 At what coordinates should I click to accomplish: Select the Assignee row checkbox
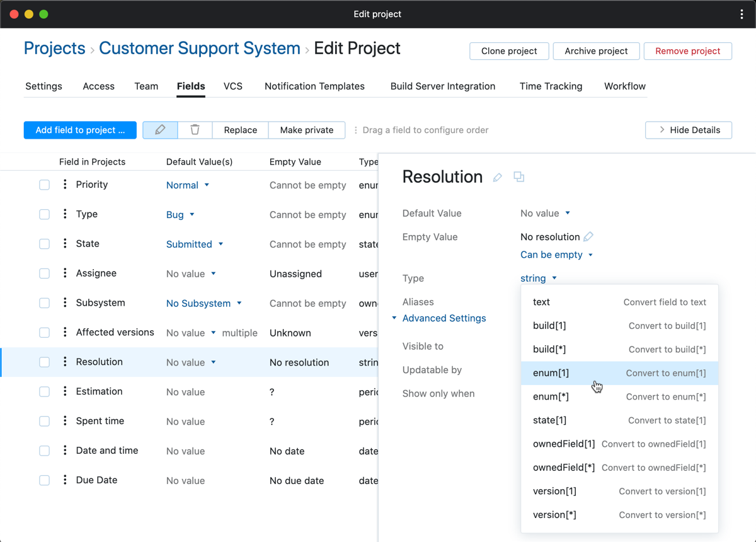click(44, 274)
